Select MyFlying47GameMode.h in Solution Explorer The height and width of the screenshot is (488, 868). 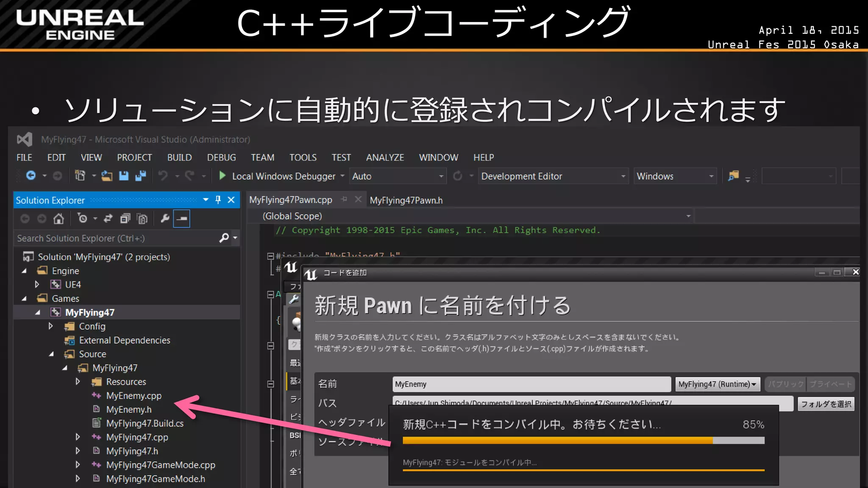(x=155, y=479)
